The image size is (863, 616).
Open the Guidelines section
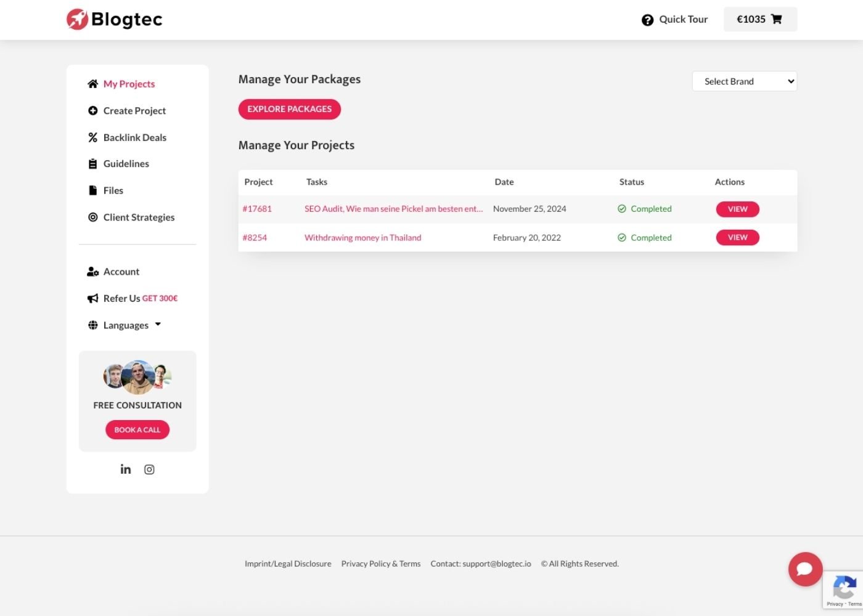pyautogui.click(x=126, y=164)
